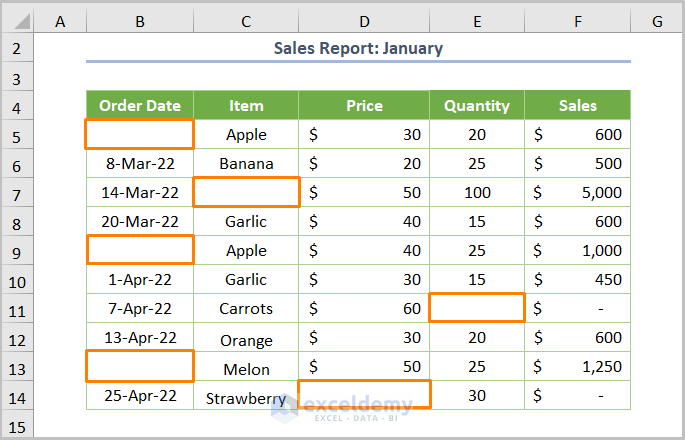Screen dimensions: 685x440
Task: Select the 25-Apr-22 date cell
Action: pos(139,396)
